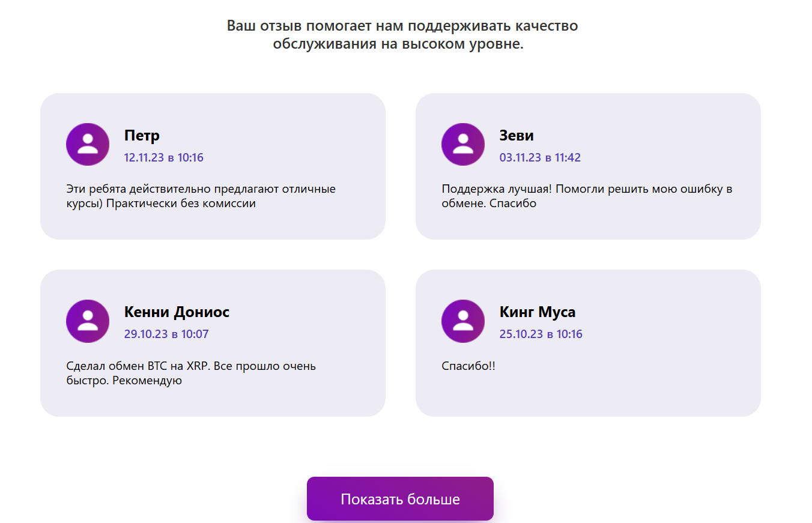This screenshot has height=523, width=812.
Task: Click the "Спасибо!!" review text
Action: pos(468,366)
